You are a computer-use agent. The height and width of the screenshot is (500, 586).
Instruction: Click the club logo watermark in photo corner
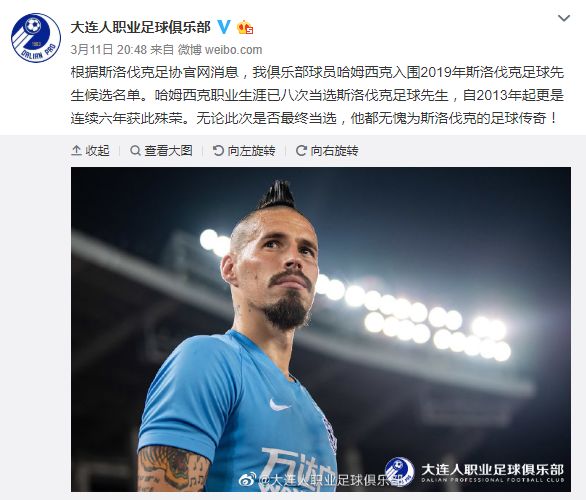[x=399, y=472]
